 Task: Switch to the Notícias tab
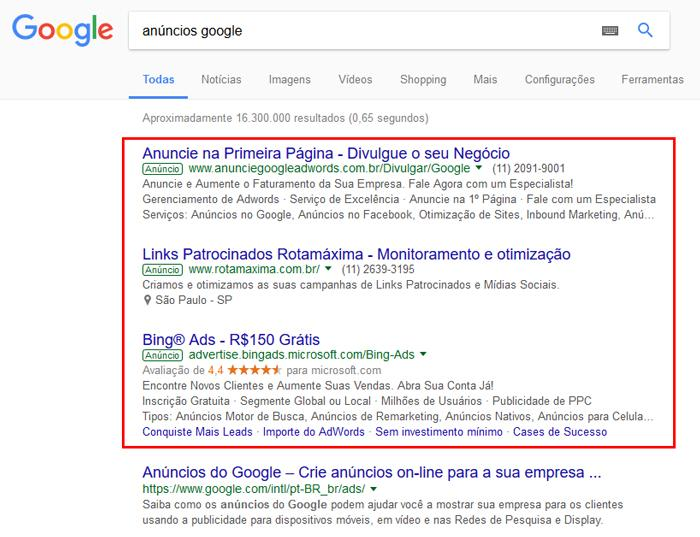pos(221,79)
